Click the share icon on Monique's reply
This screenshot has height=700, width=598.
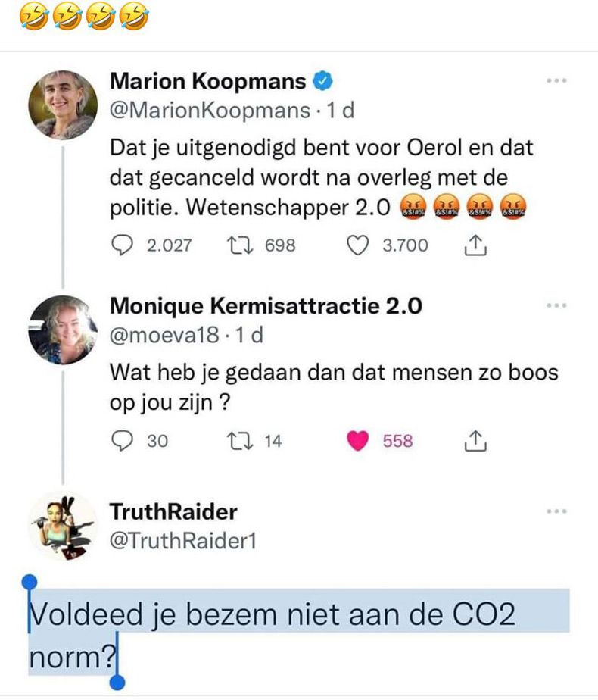tap(475, 441)
